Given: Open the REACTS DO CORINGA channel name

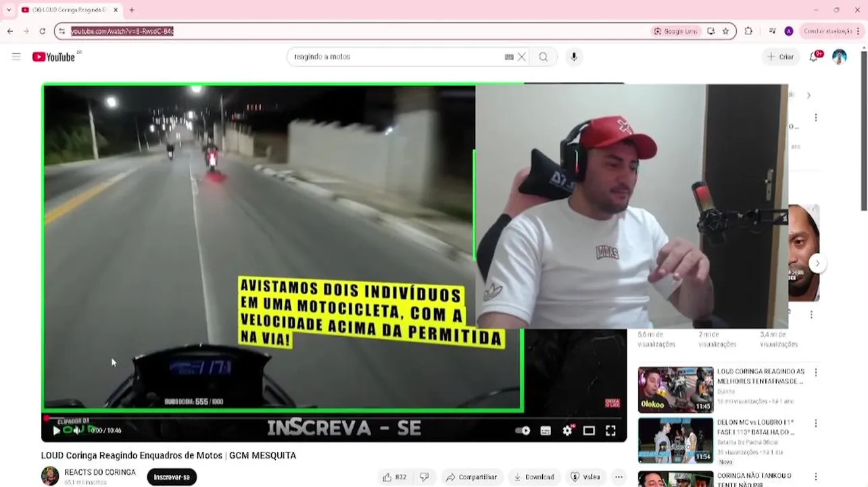Looking at the screenshot, I should [100, 472].
